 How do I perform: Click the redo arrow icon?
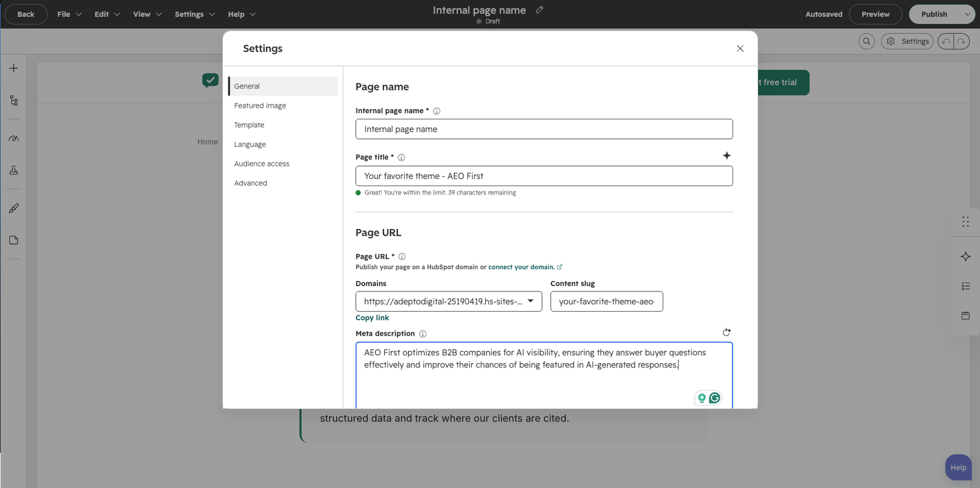962,41
